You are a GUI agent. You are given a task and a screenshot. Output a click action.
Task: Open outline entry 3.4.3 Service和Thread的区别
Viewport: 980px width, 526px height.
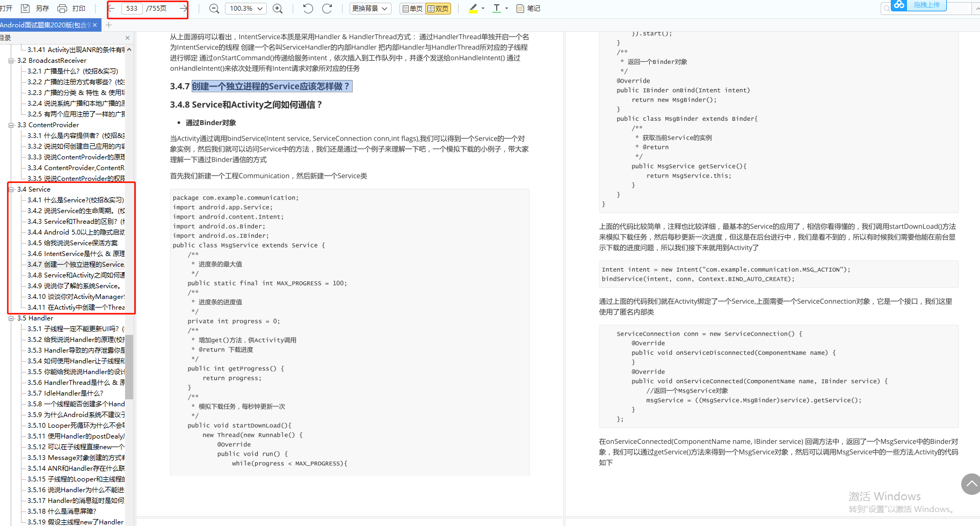pos(76,222)
